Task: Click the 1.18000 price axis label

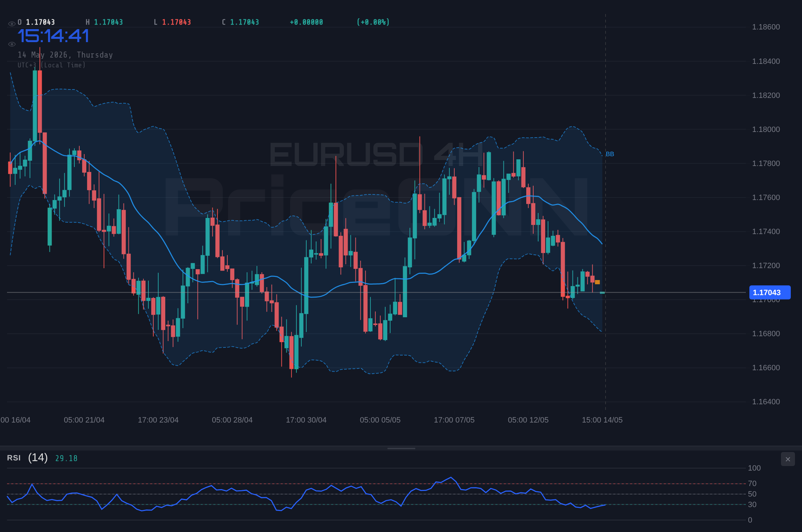Action: point(766,129)
